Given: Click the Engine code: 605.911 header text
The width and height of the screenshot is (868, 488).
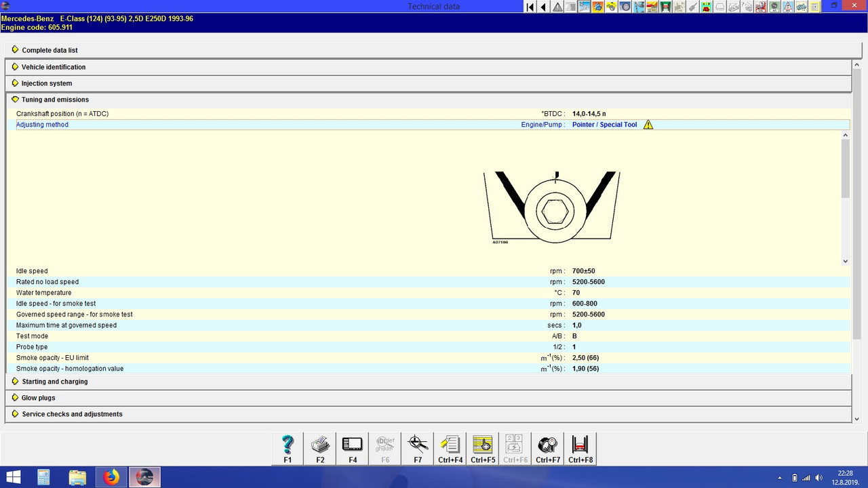Looking at the screenshot, I should pyautogui.click(x=37, y=28).
